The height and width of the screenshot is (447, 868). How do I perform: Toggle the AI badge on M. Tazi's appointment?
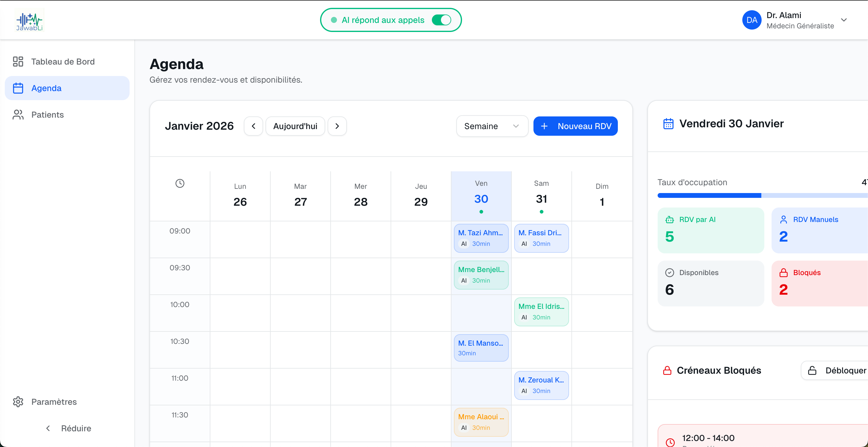[x=464, y=244]
